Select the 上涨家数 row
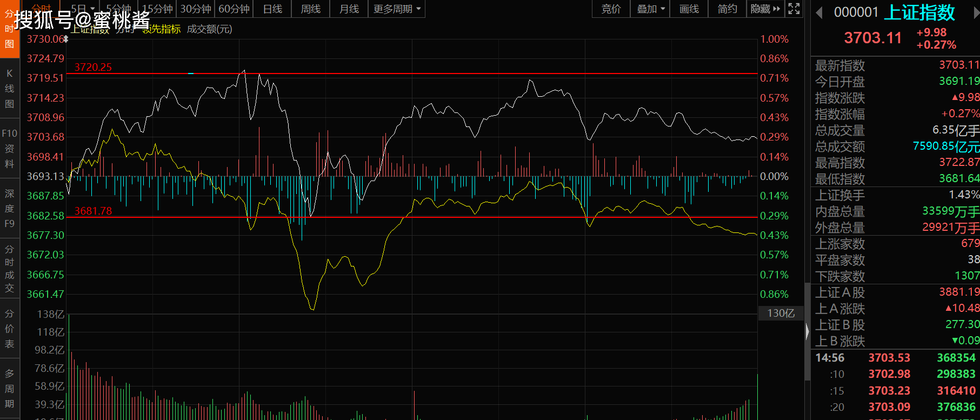Screen dimensions: 980x420 tap(896, 244)
